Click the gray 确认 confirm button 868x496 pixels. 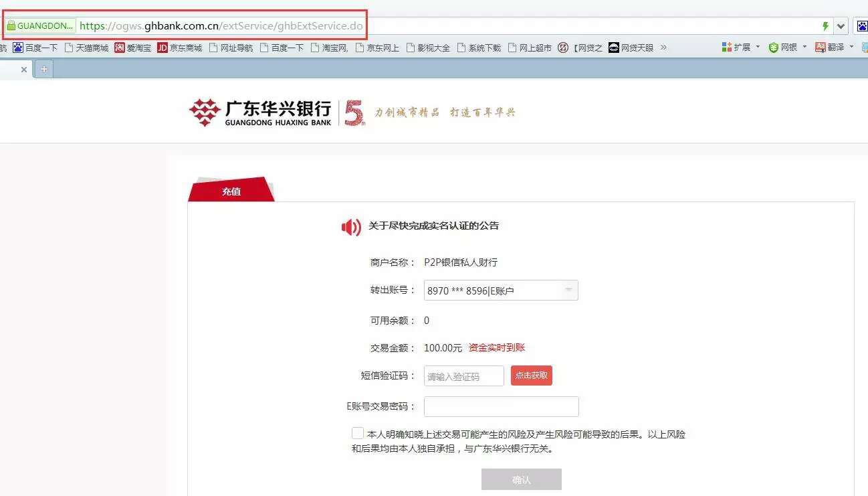coord(522,479)
